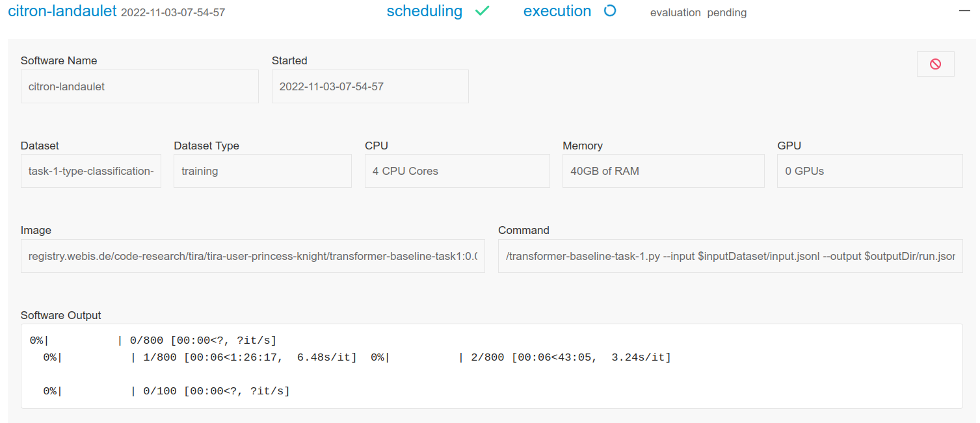The width and height of the screenshot is (980, 423).
Task: Click the Memory field showing 40GB of RAM
Action: [x=663, y=171]
